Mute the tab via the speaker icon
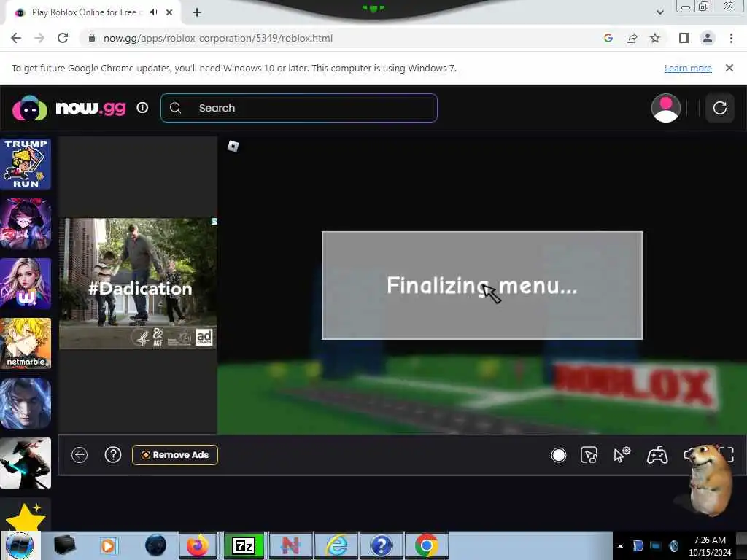Image resolution: width=747 pixels, height=560 pixels. point(153,12)
